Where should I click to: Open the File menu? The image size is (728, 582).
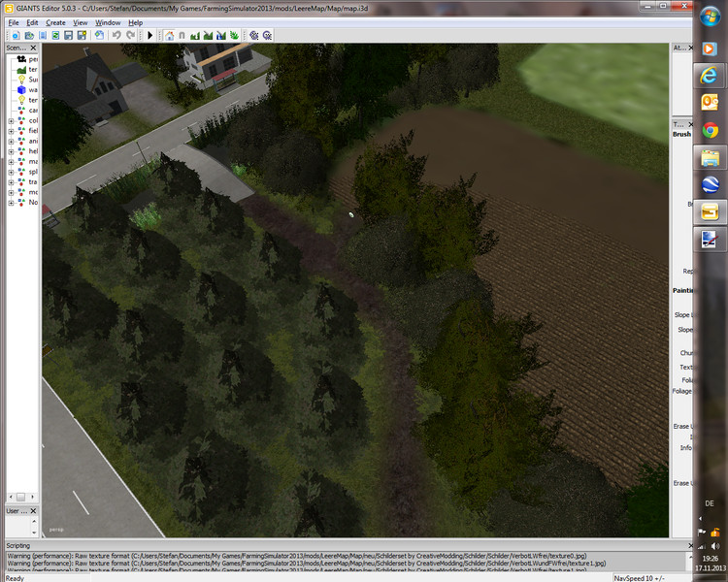[x=14, y=22]
